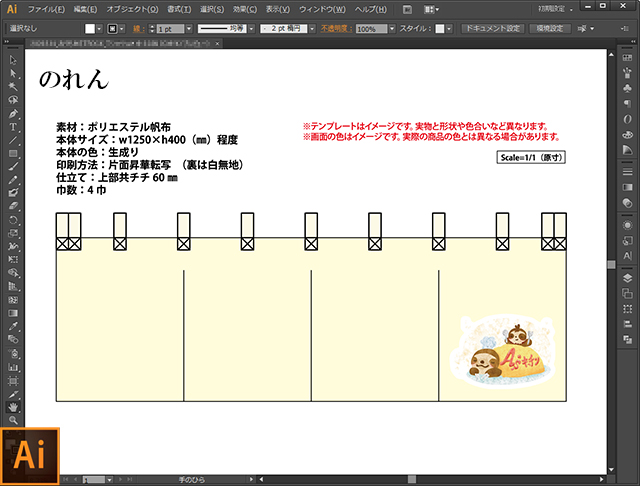Select the Blend tool
Screen dimensions: 640x486
tap(13, 340)
